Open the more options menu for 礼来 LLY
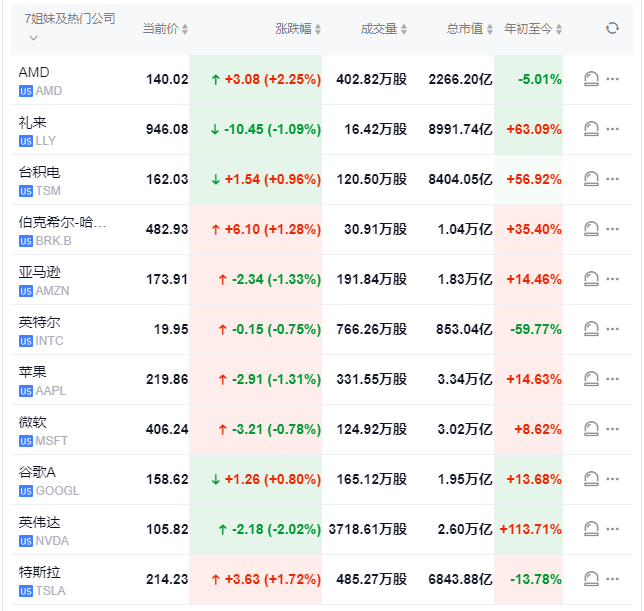The image size is (644, 611). point(612,129)
